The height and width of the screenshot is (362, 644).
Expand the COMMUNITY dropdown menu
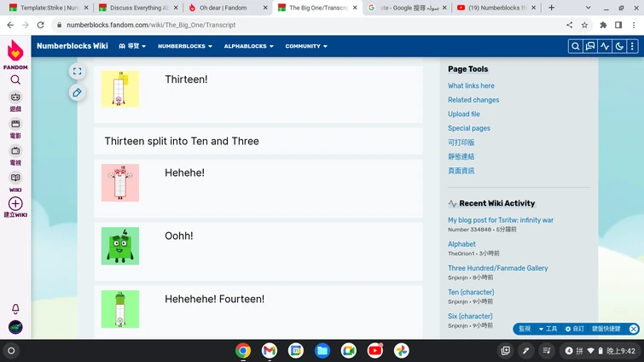(x=306, y=46)
